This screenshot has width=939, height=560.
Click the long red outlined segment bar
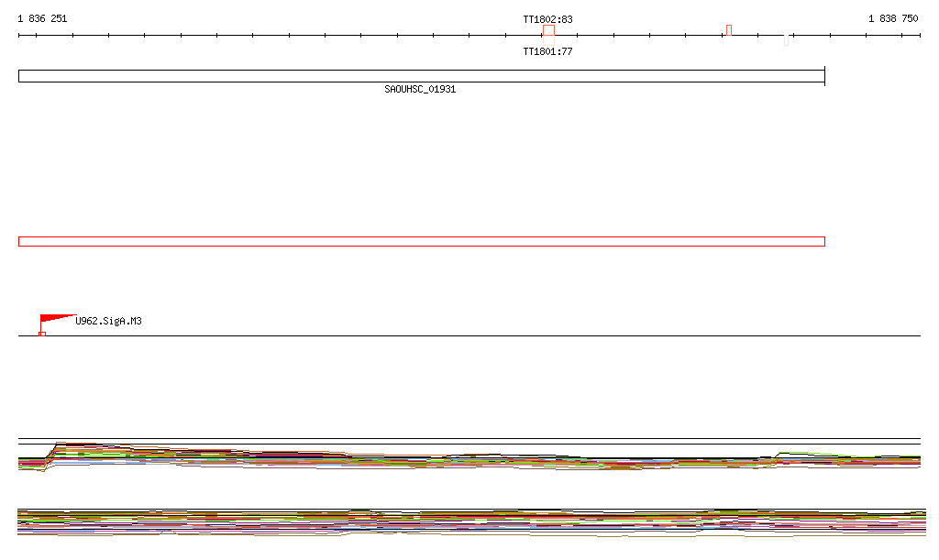[422, 241]
